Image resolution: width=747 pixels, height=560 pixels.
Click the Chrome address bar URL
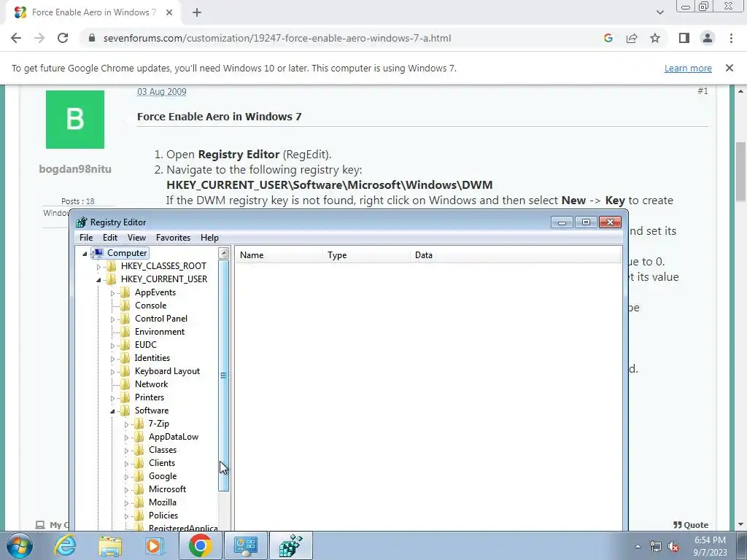coord(276,38)
